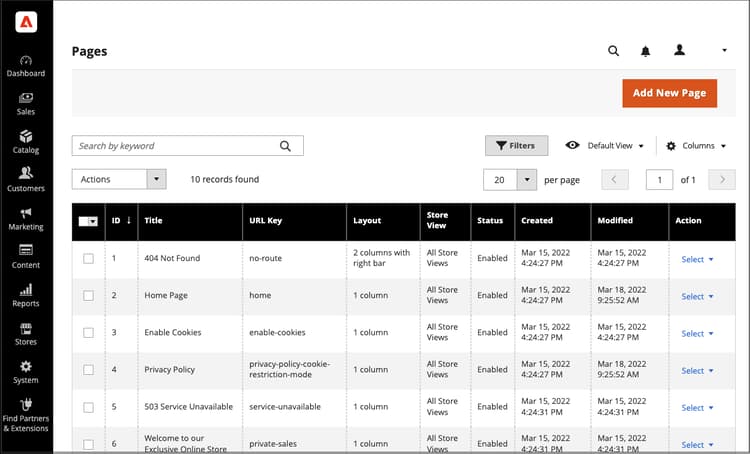Viewport: 750px width, 454px height.
Task: Check the 404 Not Found row checkbox
Action: [88, 258]
